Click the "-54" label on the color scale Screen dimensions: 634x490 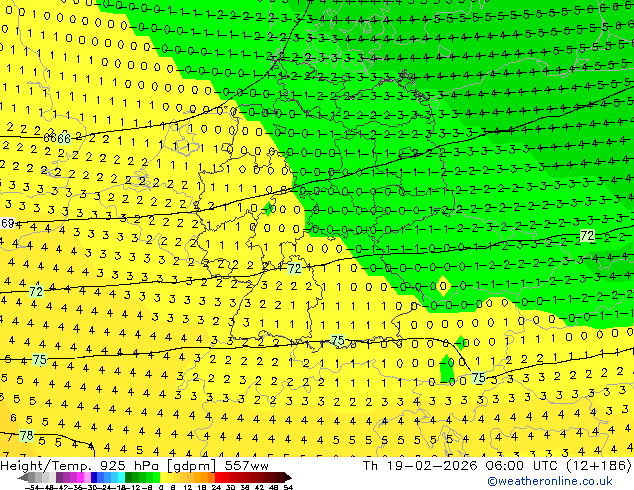click(x=32, y=487)
